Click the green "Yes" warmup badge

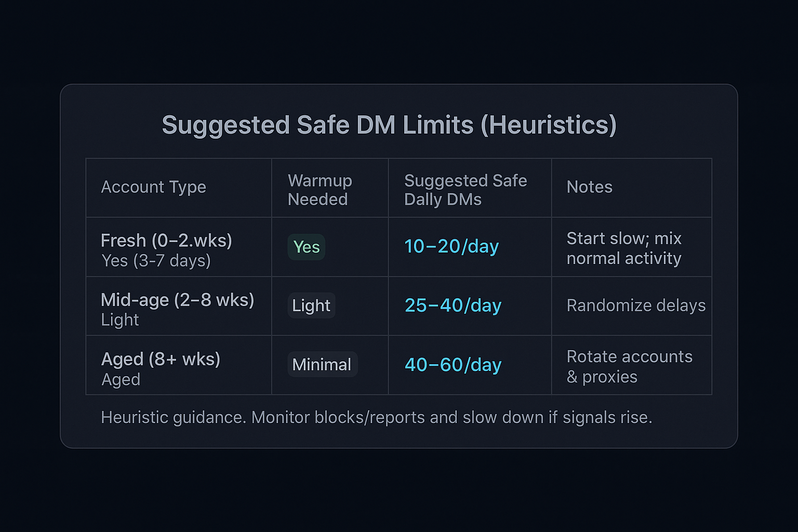[x=307, y=247]
